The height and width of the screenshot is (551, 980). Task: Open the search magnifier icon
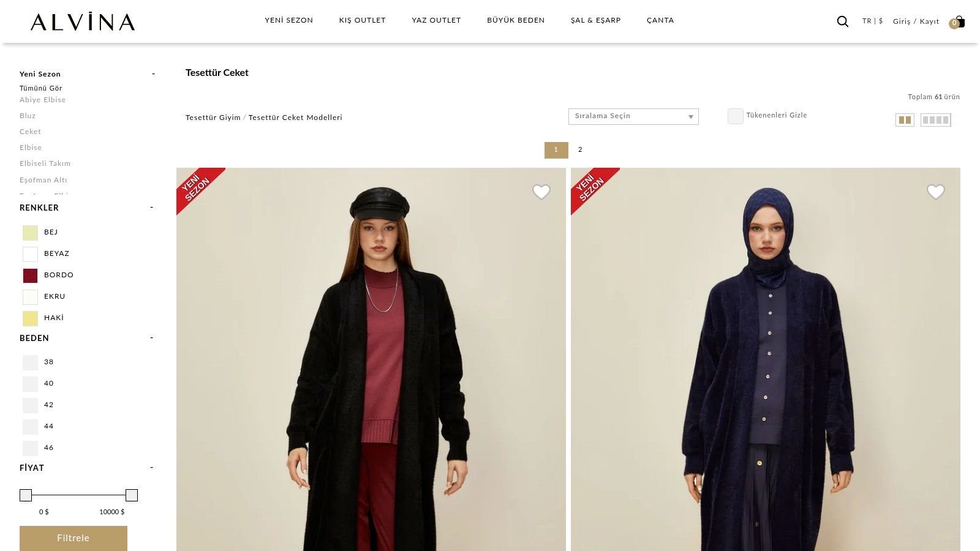click(843, 21)
